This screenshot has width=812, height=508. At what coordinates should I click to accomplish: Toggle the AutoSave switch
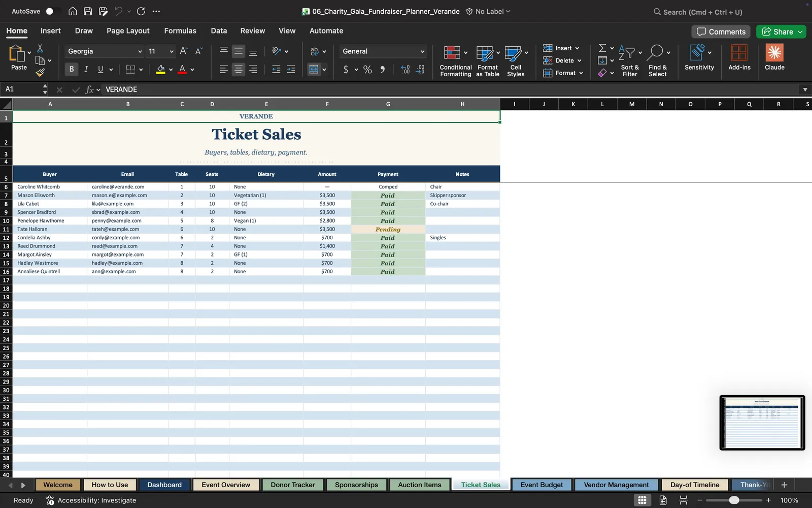[x=52, y=11]
